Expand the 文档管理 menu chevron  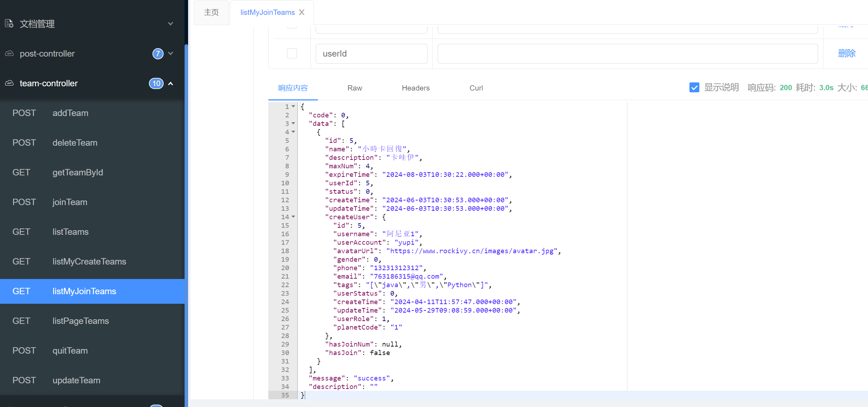(170, 24)
